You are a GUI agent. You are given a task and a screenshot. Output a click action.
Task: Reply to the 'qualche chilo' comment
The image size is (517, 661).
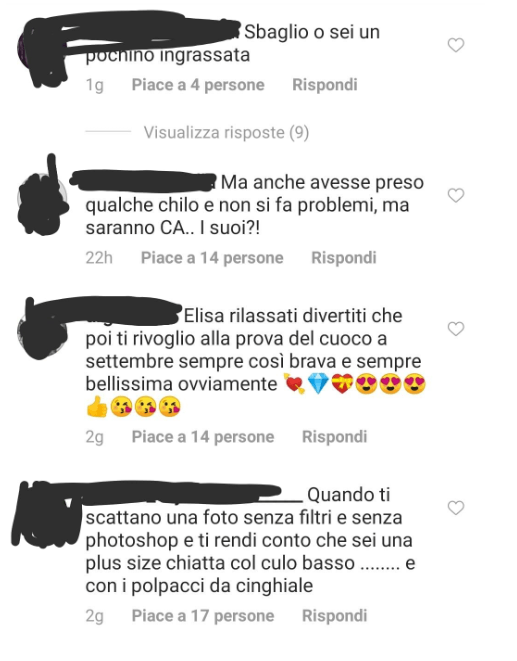pos(344,258)
